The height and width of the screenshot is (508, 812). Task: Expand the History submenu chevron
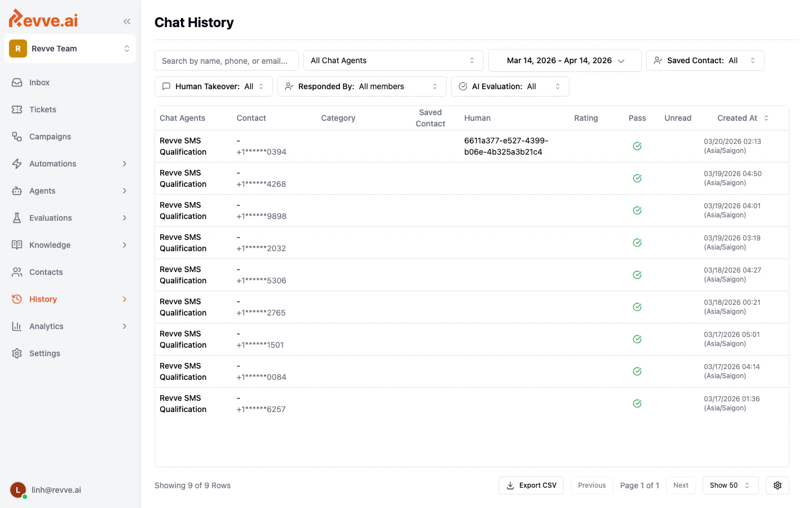[x=125, y=299]
